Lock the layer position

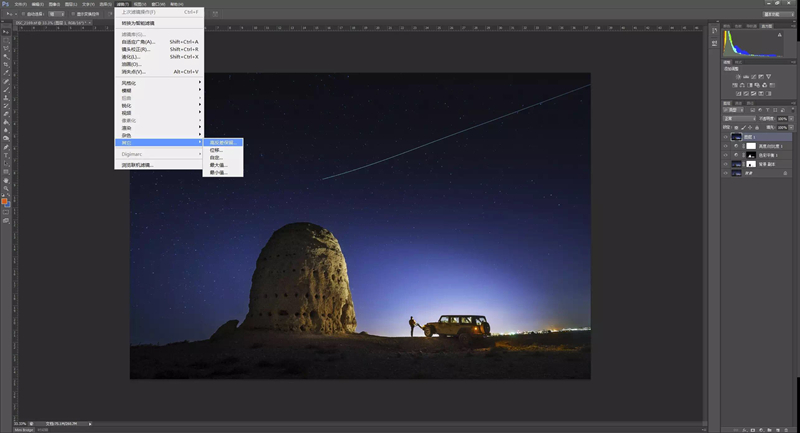click(x=750, y=128)
